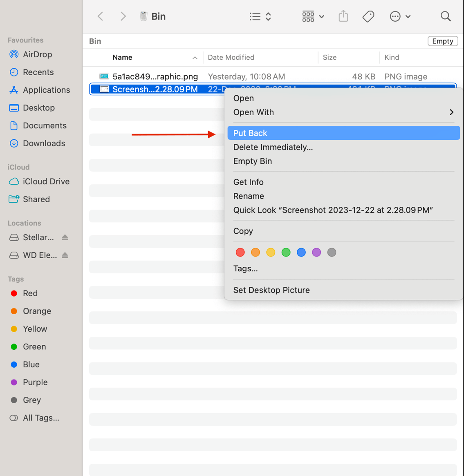Open the list view switcher dropdown
Viewport: 464px width, 476px height.
pyautogui.click(x=260, y=16)
